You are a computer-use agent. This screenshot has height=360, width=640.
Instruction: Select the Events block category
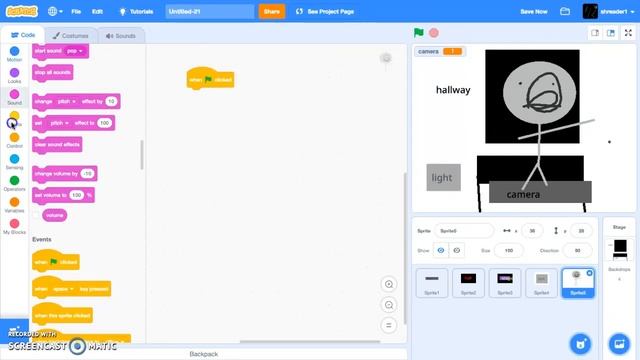(14, 119)
